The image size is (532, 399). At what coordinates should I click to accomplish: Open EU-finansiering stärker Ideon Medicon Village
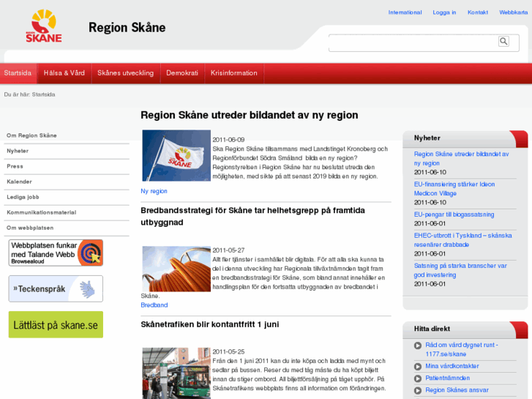click(x=454, y=189)
